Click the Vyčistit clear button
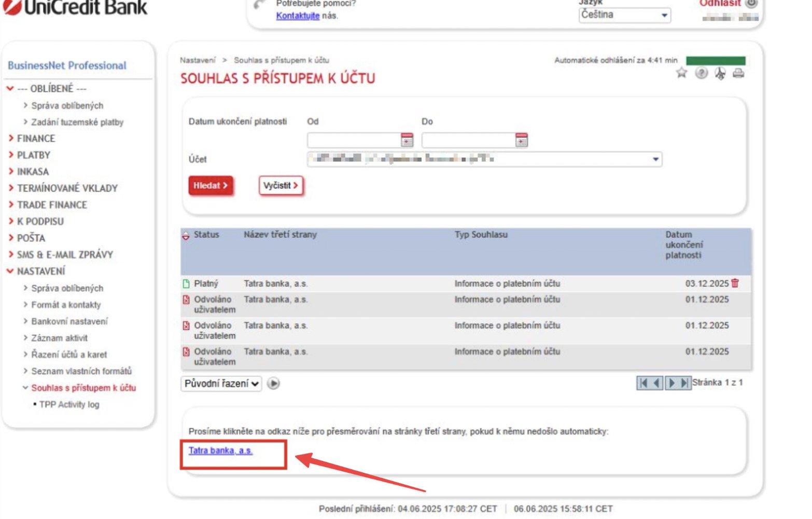The height and width of the screenshot is (519, 812). click(x=281, y=185)
